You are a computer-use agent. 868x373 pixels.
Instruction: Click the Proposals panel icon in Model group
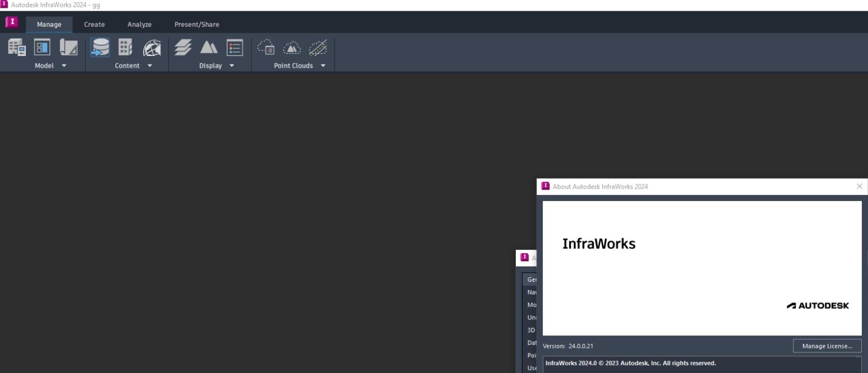(43, 48)
